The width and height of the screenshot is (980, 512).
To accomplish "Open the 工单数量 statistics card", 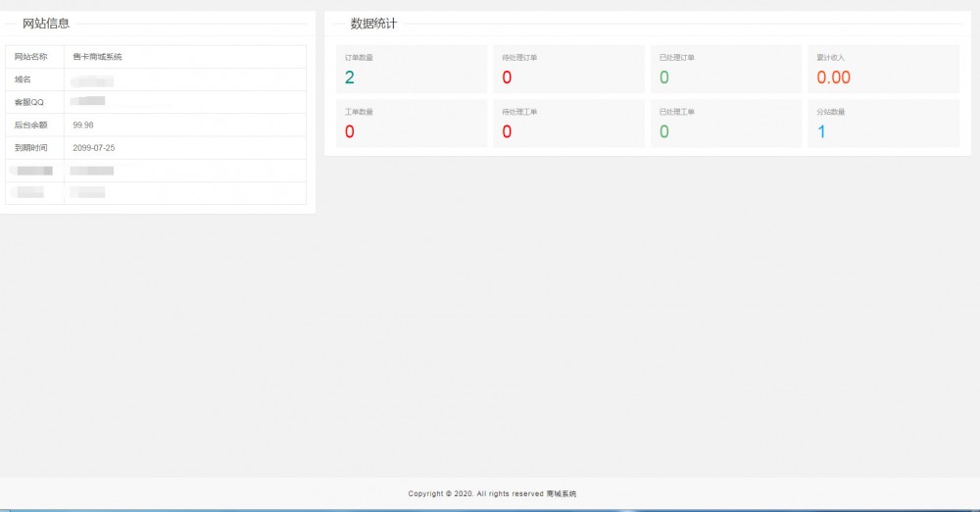I will coord(411,124).
